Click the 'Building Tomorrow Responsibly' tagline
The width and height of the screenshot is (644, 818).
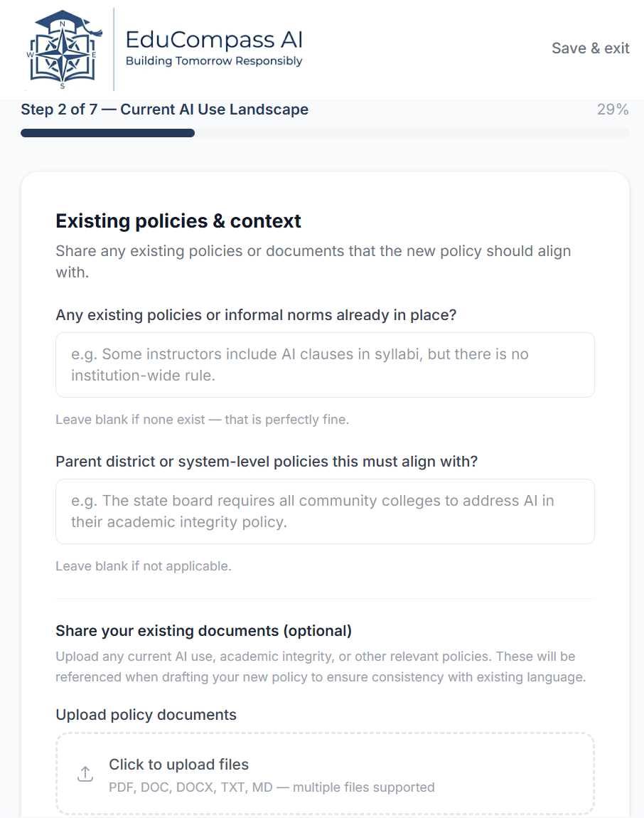pyautogui.click(x=214, y=61)
